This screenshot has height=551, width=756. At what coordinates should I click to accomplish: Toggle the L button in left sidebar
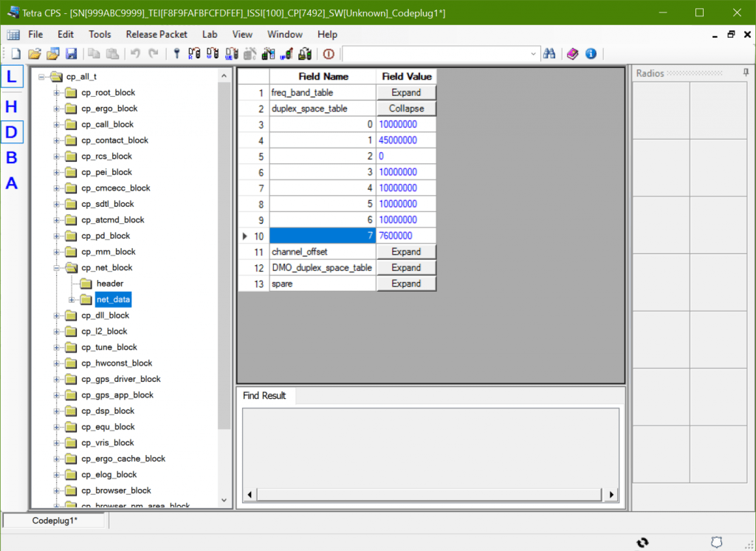pyautogui.click(x=12, y=77)
